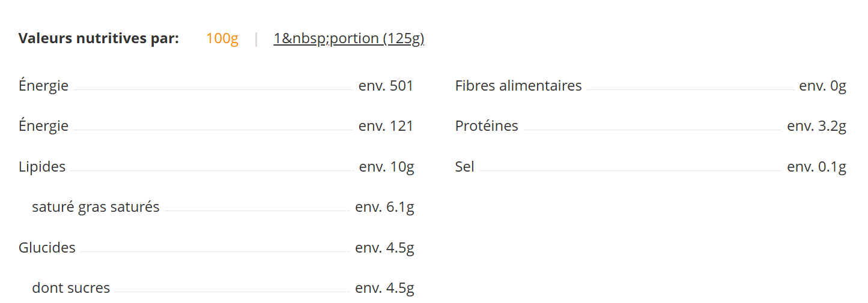Viewport: 868px width, 303px height.
Task: Select the 'env. 6.1g' saturated fat value
Action: [x=384, y=207]
